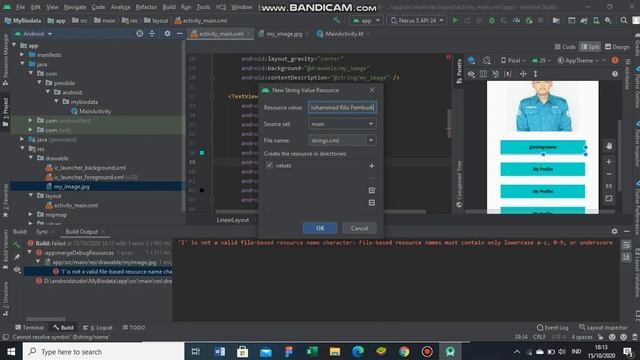This screenshot has width=640, height=360.
Task: Open the Nexus 5 API 24 device dropdown
Action: 417,20
